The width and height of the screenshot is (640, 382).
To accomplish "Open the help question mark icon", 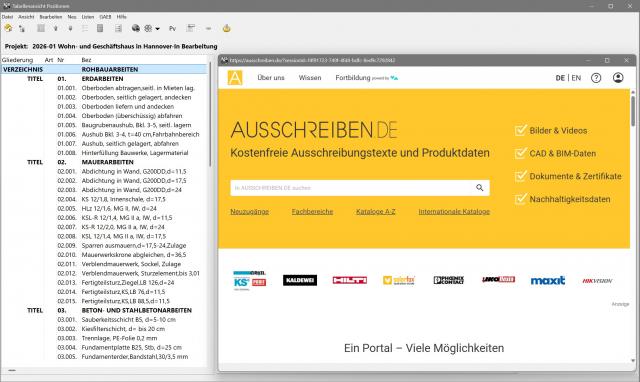I will point(596,78).
